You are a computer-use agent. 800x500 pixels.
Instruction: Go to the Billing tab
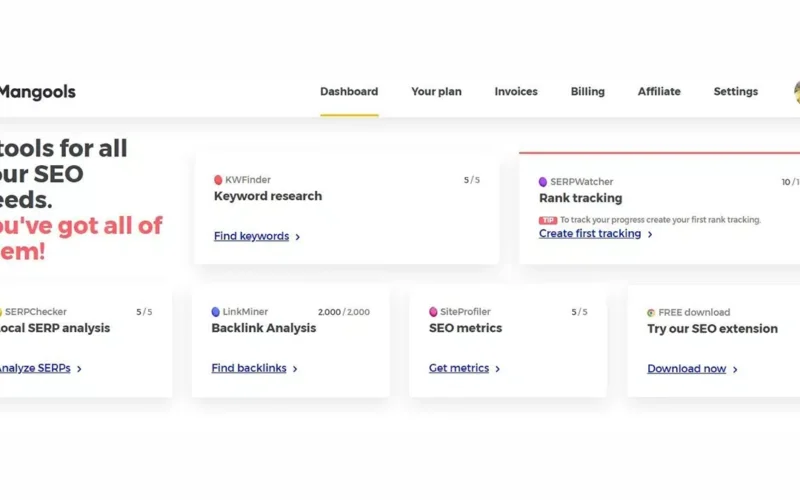tap(587, 92)
